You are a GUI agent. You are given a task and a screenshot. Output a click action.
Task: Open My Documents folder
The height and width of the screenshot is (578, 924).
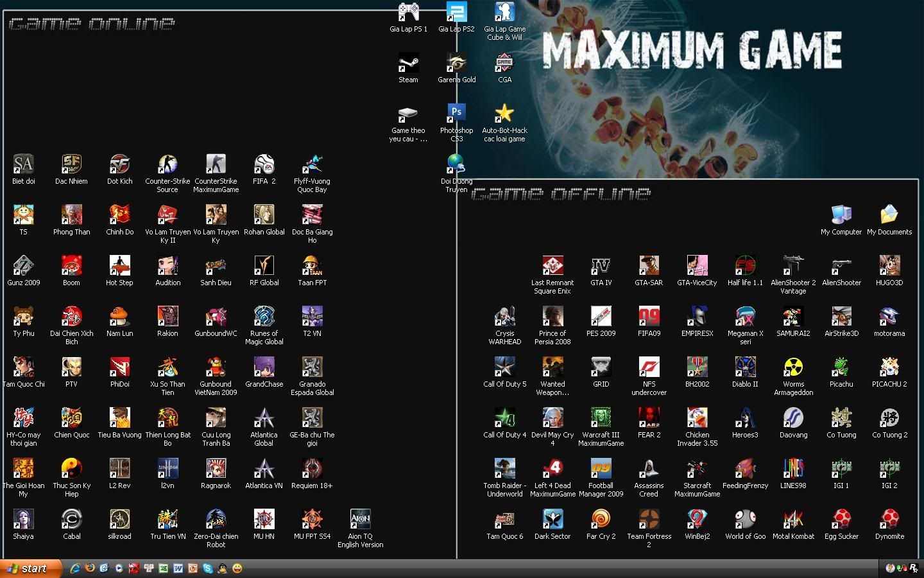[889, 215]
